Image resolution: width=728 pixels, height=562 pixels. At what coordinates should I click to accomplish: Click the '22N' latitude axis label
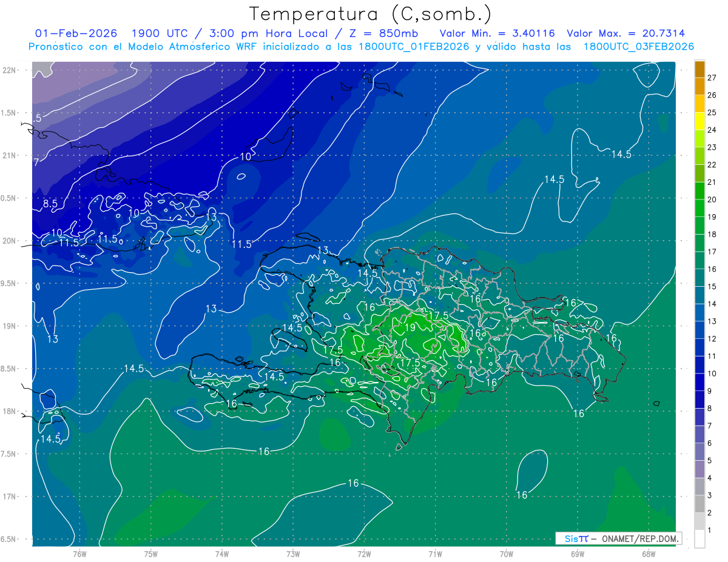click(9, 70)
